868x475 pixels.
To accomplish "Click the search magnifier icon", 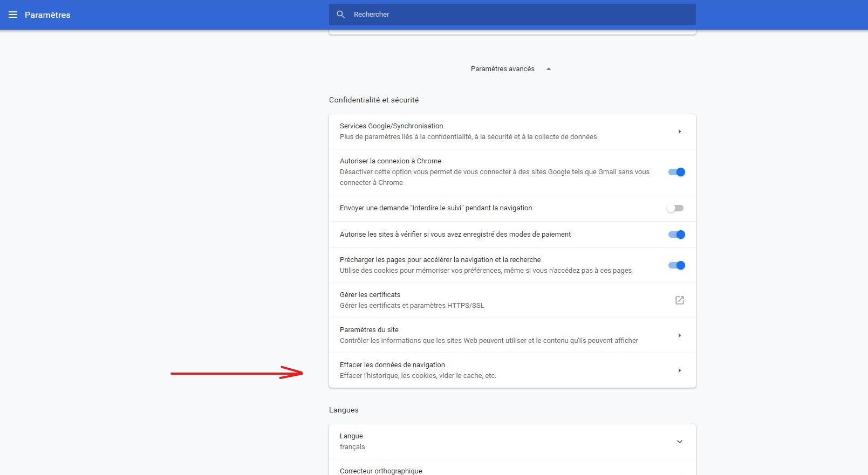I will point(340,15).
